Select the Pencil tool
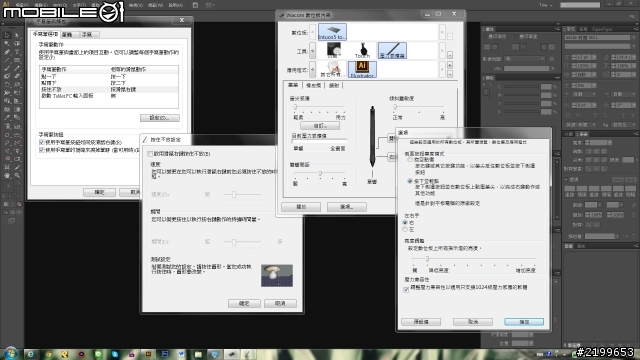 click(x=17, y=68)
